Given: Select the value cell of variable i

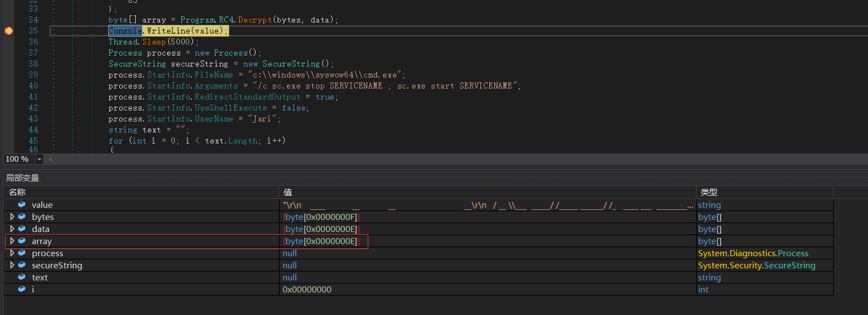Looking at the screenshot, I should tap(307, 289).
